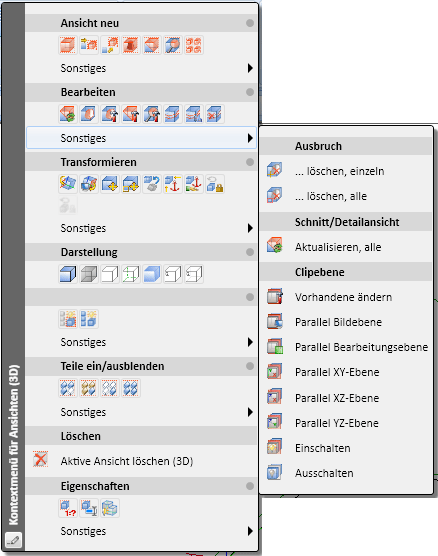The height and width of the screenshot is (556, 438).
Task: Select shaded with edges blue cube icon in Darstellung
Action: (68, 274)
